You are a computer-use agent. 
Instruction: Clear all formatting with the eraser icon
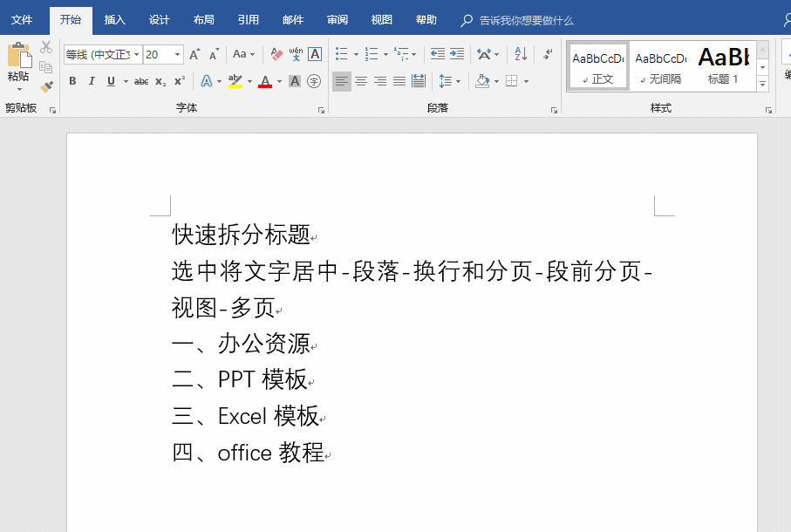(x=276, y=54)
